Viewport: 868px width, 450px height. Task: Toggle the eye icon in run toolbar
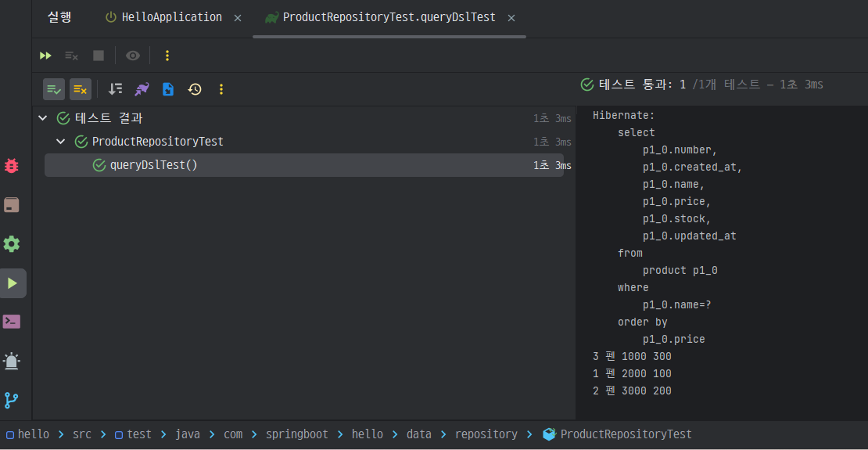tap(133, 56)
